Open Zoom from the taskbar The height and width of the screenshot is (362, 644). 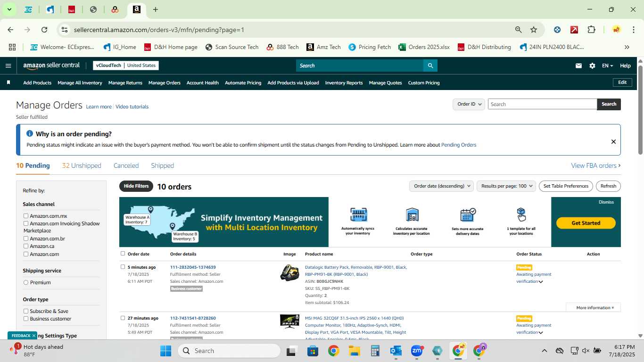pos(417,351)
